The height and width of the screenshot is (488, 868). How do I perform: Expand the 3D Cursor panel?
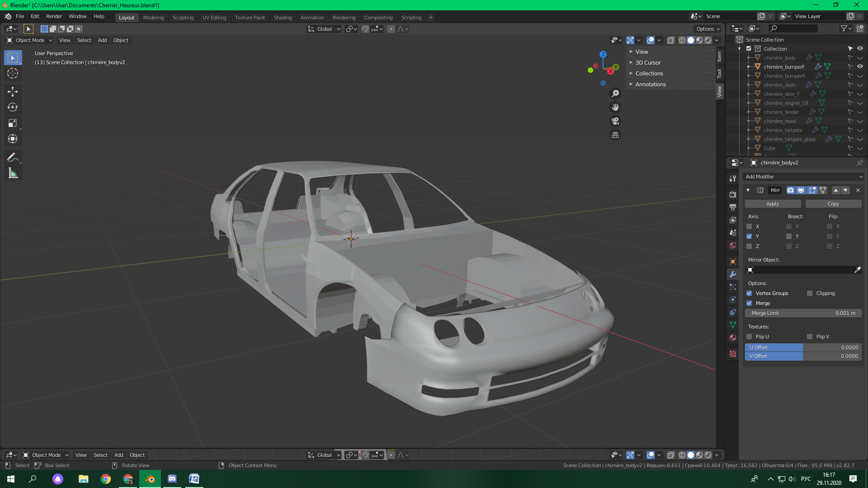(648, 63)
